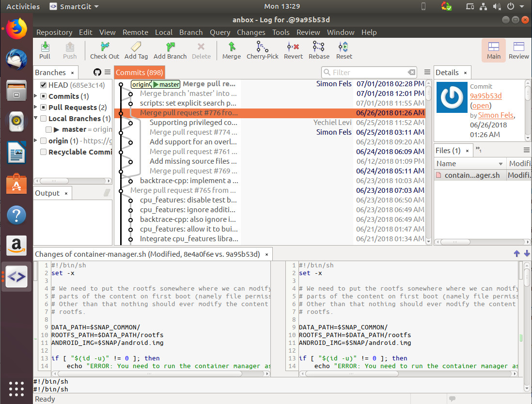The image size is (532, 404).
Task: Check the origin branch checkbox
Action: pyautogui.click(x=43, y=141)
